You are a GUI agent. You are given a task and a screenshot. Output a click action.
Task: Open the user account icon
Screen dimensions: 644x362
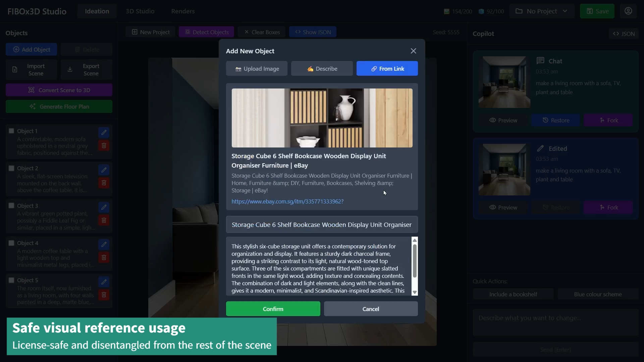click(x=628, y=11)
